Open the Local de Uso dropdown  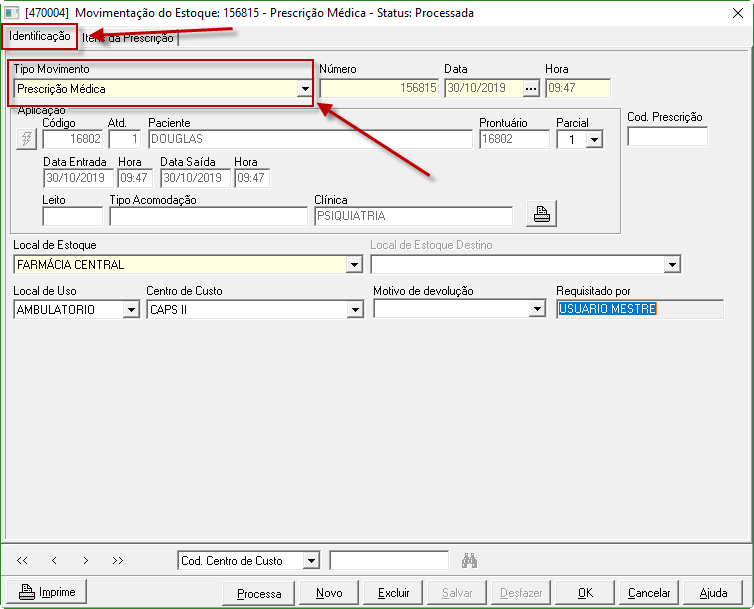(131, 310)
